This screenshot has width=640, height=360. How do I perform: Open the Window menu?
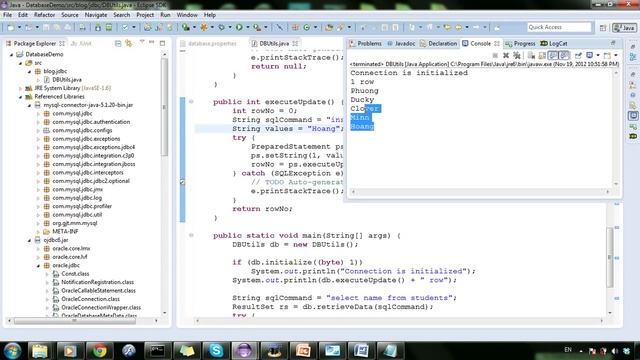coord(187,15)
